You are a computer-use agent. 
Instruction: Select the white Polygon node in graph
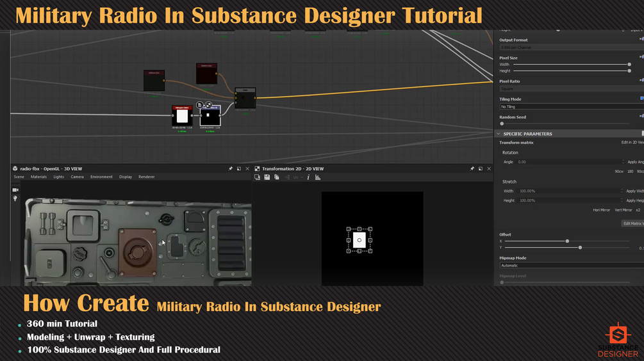[x=182, y=115]
